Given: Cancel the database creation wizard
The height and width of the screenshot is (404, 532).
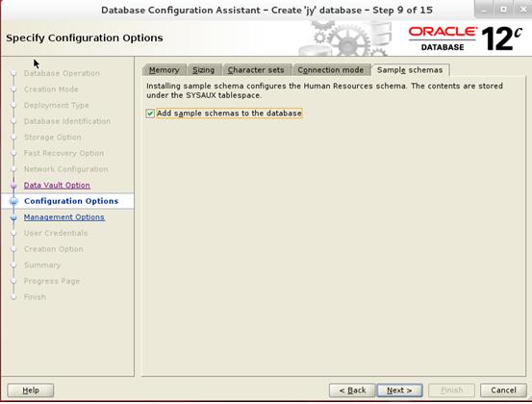Looking at the screenshot, I should [x=503, y=391].
